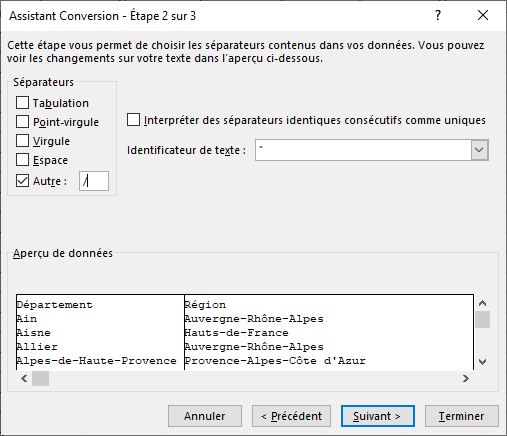Viewport: 507px width, 436px height.
Task: Click the vertical scrollbar thumb in preview
Action: pyautogui.click(x=482, y=319)
